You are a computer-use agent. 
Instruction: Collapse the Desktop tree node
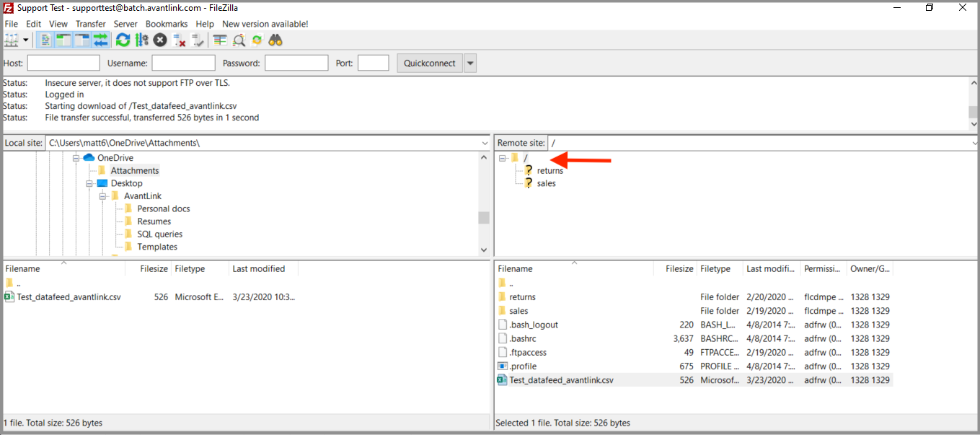click(89, 183)
